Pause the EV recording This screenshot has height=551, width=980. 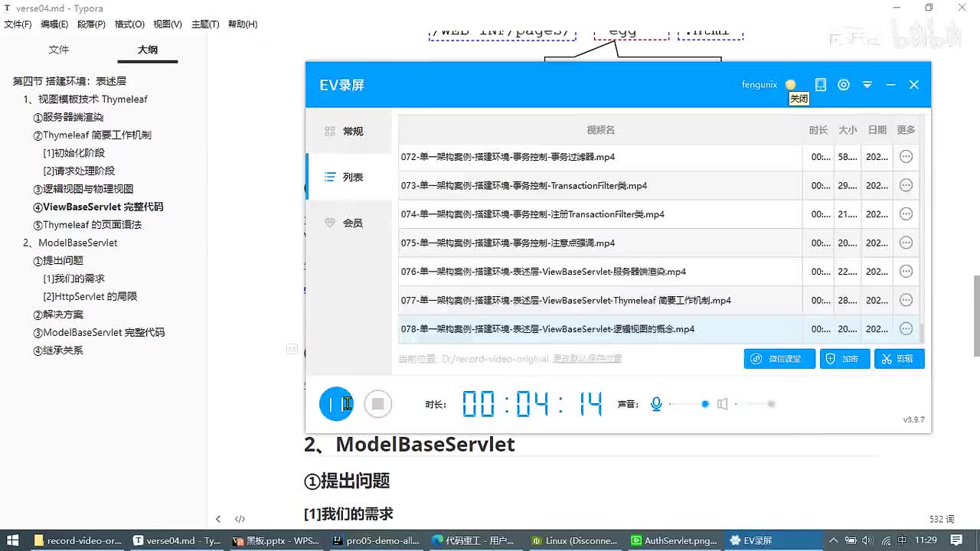336,404
